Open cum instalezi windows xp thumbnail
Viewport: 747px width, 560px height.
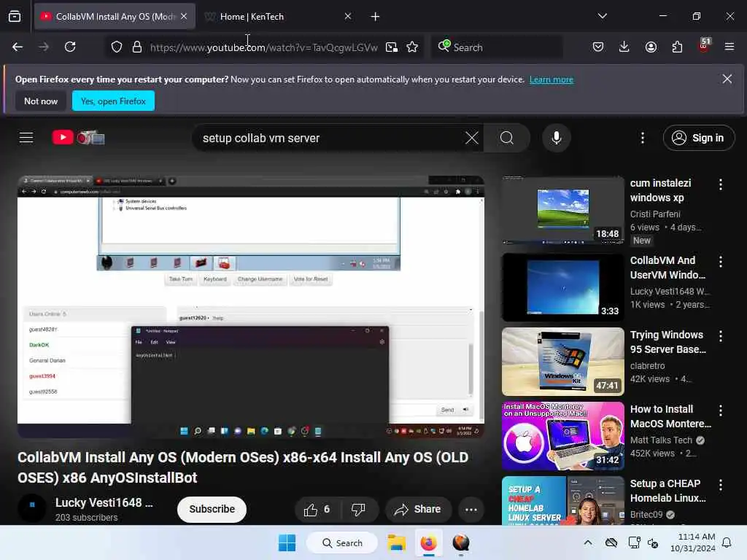[x=562, y=209]
